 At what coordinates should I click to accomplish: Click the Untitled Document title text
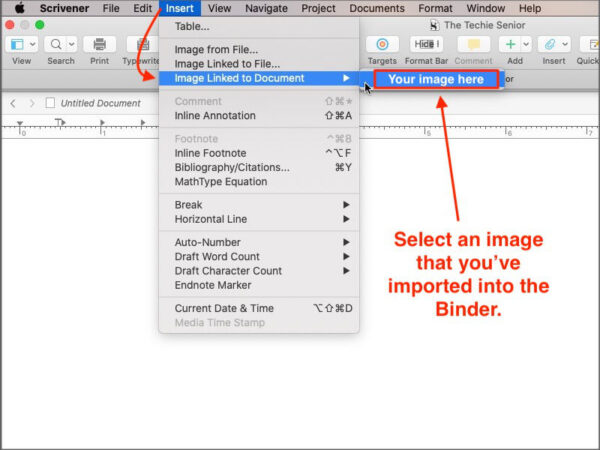101,103
